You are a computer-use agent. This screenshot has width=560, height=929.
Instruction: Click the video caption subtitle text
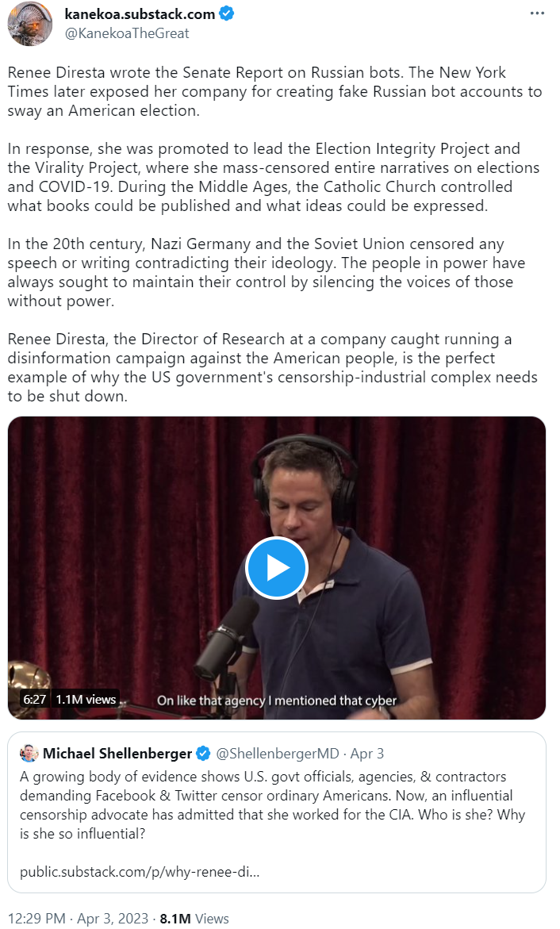(x=277, y=701)
